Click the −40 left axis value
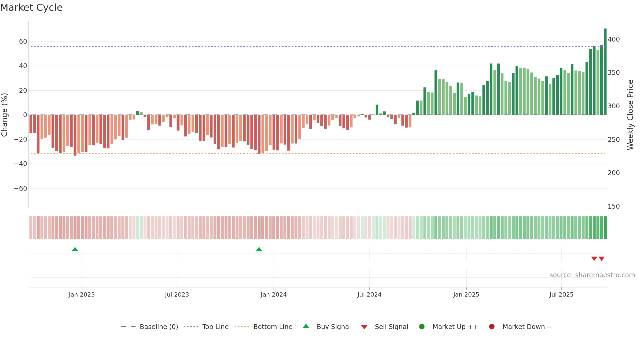644x362 pixels. pyautogui.click(x=21, y=164)
